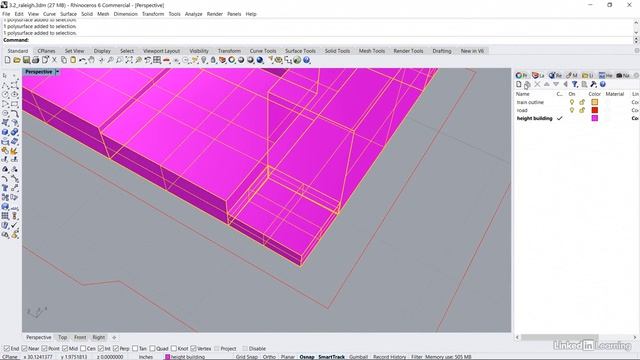
Task: Enable the Quad osnap checkbox
Action: point(152,349)
